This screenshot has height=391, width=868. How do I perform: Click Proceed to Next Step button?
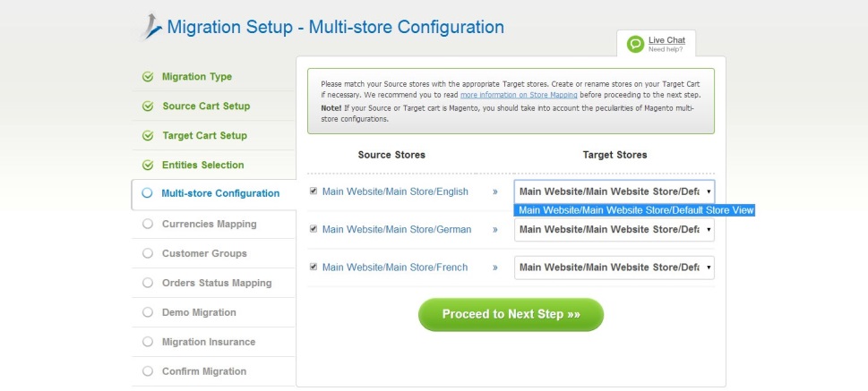(511, 314)
